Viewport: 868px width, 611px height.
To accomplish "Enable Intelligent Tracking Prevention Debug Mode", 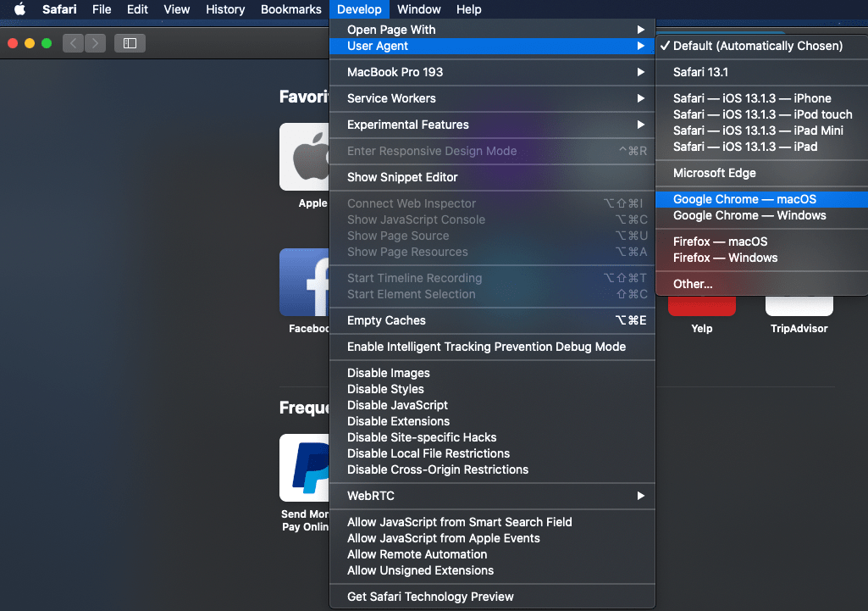I will point(492,347).
